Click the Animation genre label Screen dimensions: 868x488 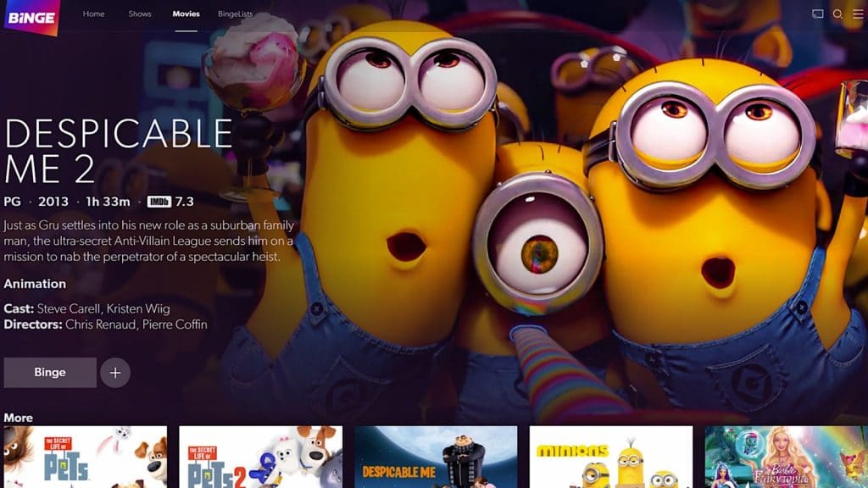point(34,284)
